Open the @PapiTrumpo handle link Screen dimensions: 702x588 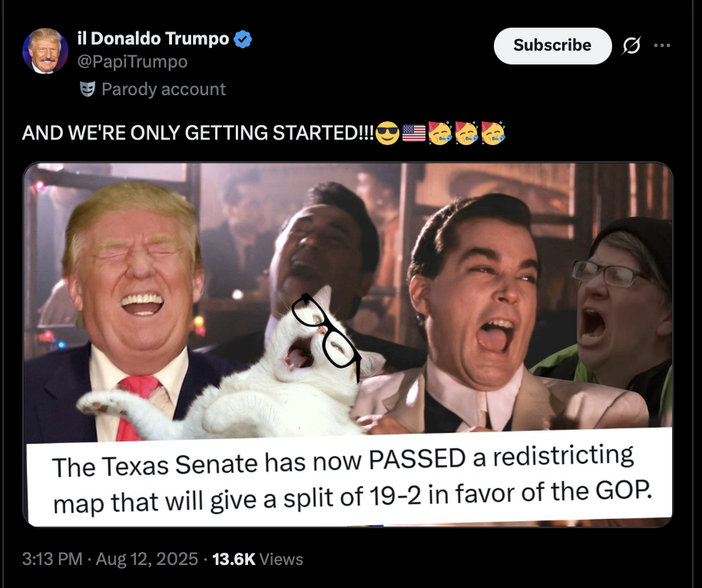tap(133, 61)
